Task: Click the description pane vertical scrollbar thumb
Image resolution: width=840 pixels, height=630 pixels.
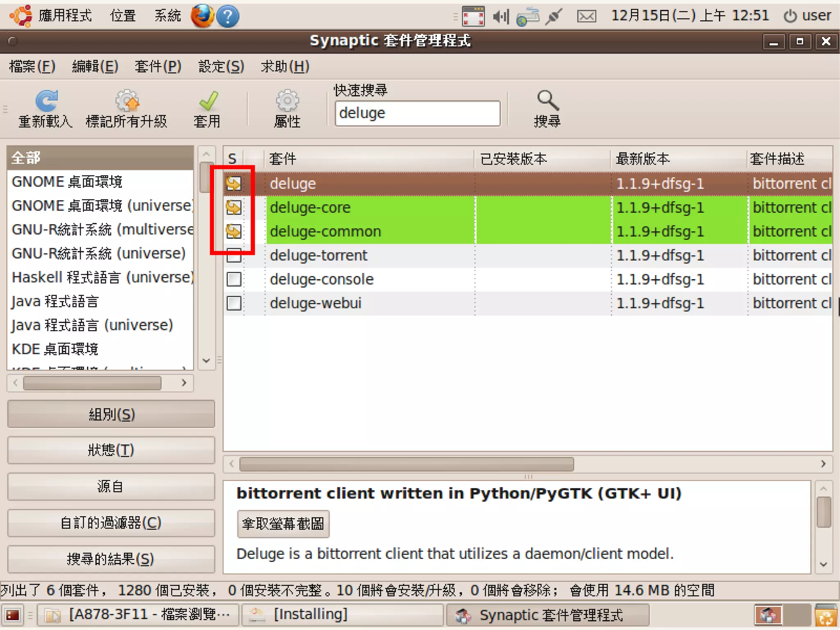Action: [823, 511]
